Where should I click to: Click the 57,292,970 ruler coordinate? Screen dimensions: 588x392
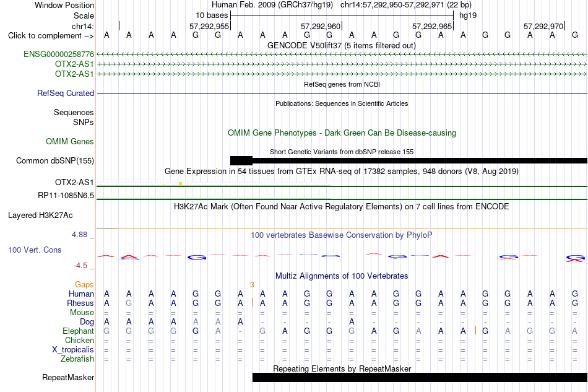[543, 26]
